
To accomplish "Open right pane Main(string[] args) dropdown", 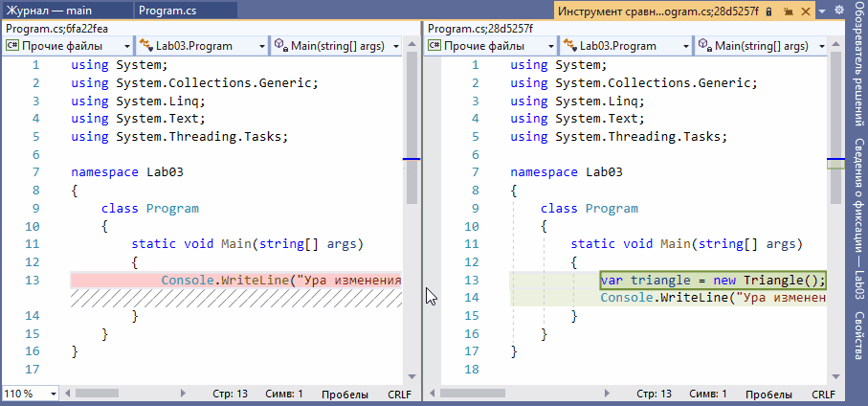I will point(761,46).
